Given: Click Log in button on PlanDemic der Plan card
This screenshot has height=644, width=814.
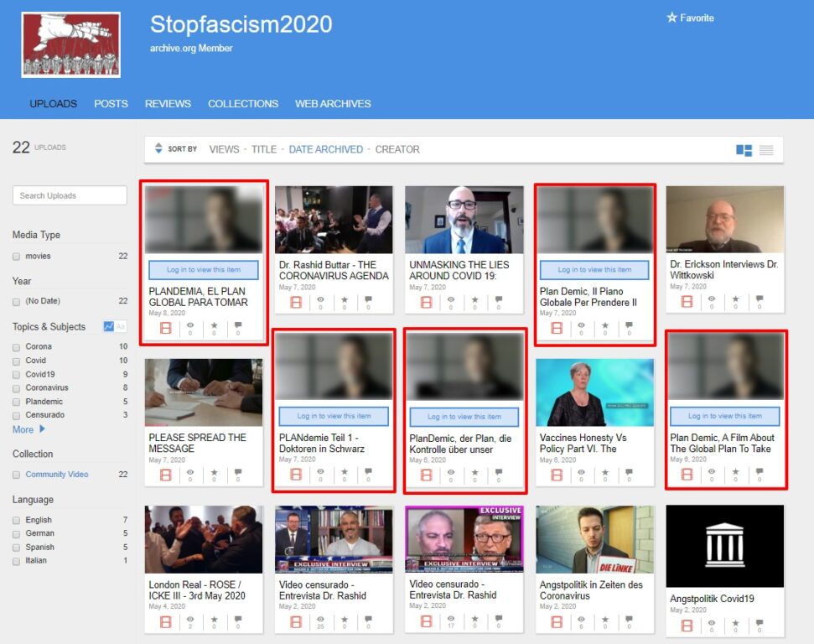Looking at the screenshot, I should tap(464, 417).
